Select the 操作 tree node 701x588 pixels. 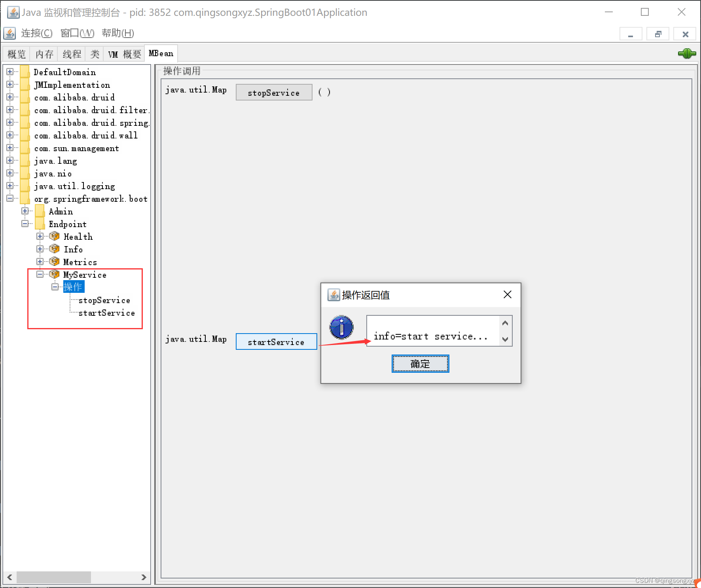[x=74, y=287]
